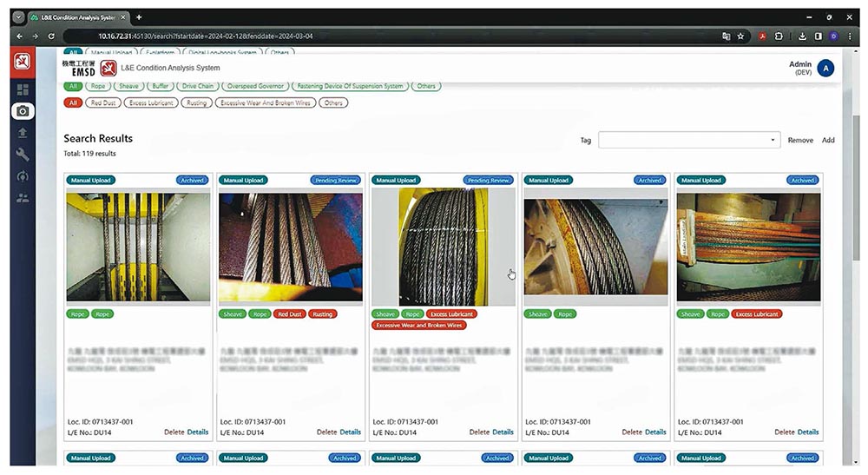Expand the Tag dropdown
The image size is (868, 475).
coord(689,140)
